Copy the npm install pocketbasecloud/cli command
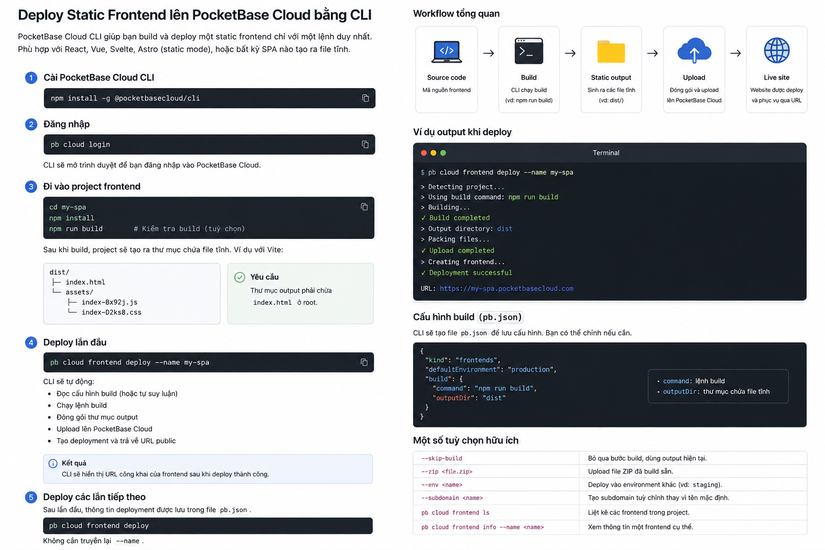 [365, 98]
